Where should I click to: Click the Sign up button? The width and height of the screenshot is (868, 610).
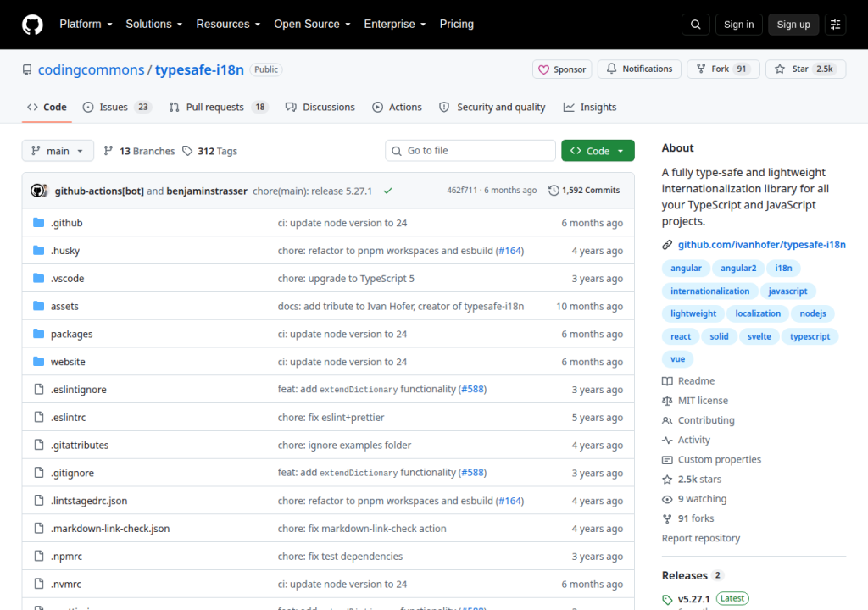click(793, 25)
